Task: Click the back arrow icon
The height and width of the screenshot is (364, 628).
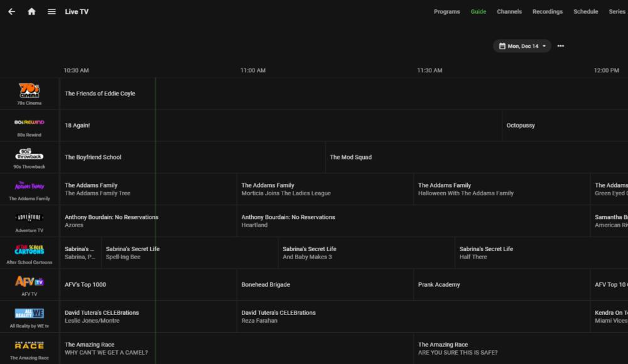Action: point(11,11)
